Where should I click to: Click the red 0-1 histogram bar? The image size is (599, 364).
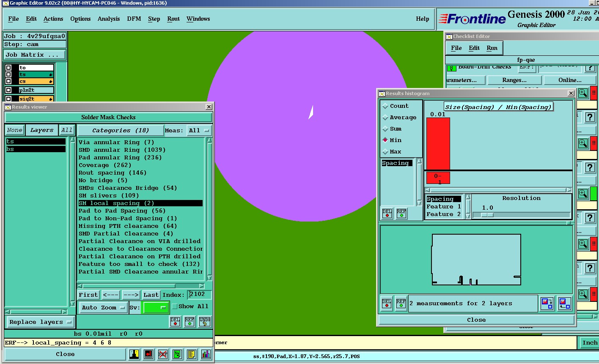438,144
